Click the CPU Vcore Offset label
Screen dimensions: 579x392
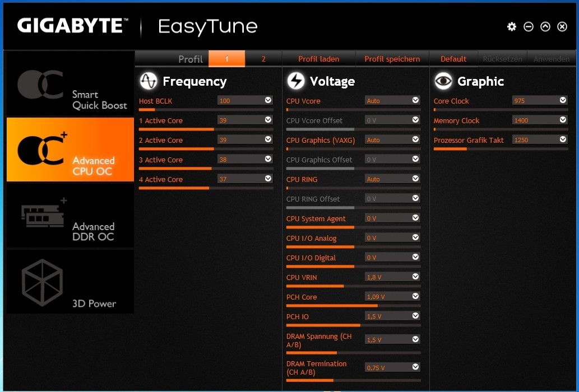point(314,120)
